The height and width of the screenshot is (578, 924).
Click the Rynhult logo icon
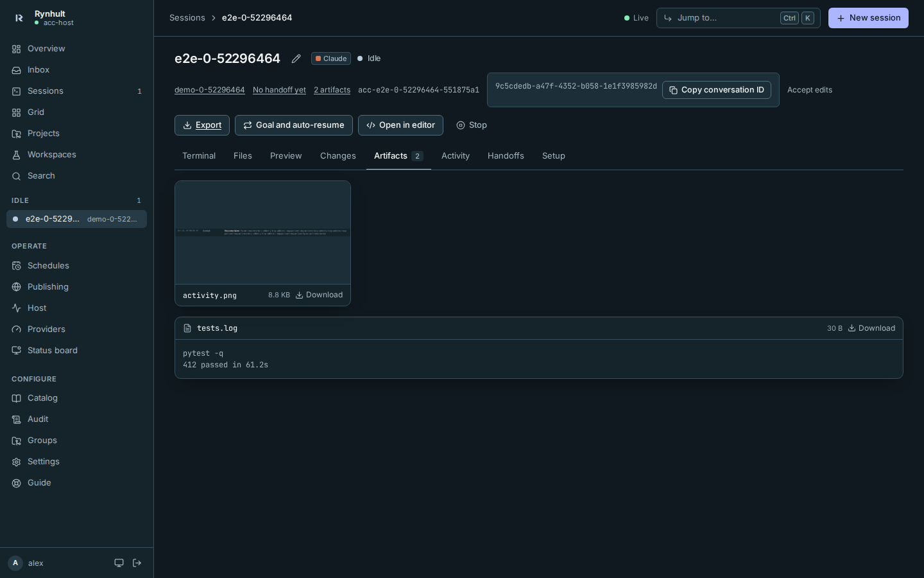pos(19,18)
